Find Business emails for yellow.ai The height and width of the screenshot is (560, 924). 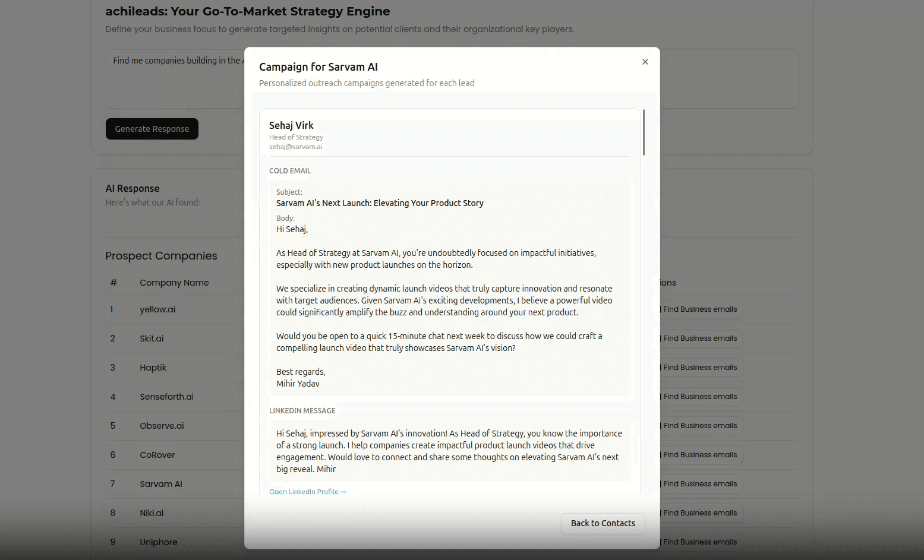point(699,309)
